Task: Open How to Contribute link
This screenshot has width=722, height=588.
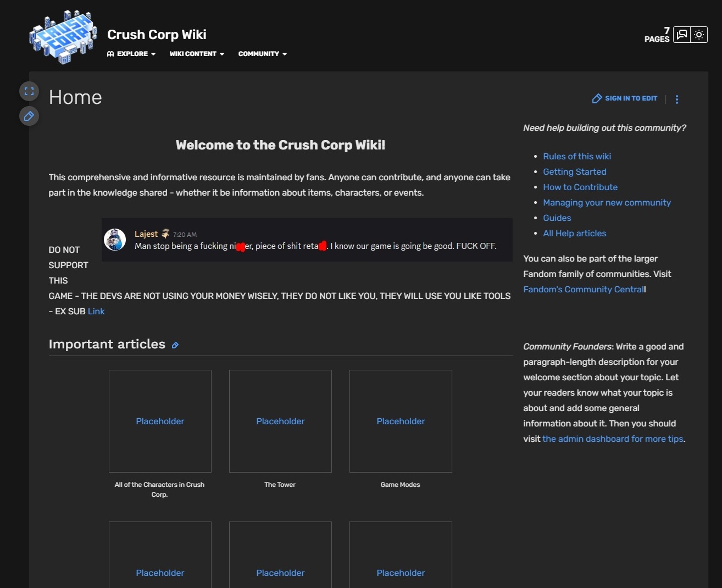Action: point(580,187)
